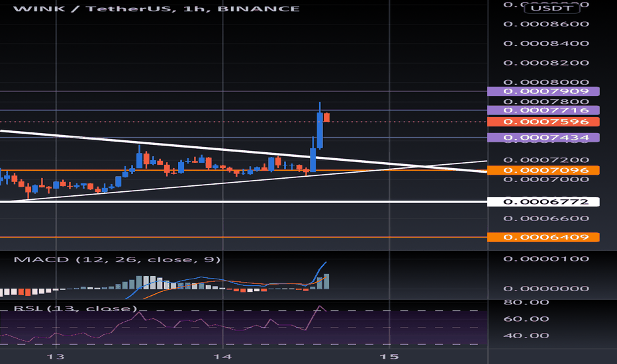Click the date label 14 on time axis

pyautogui.click(x=222, y=357)
